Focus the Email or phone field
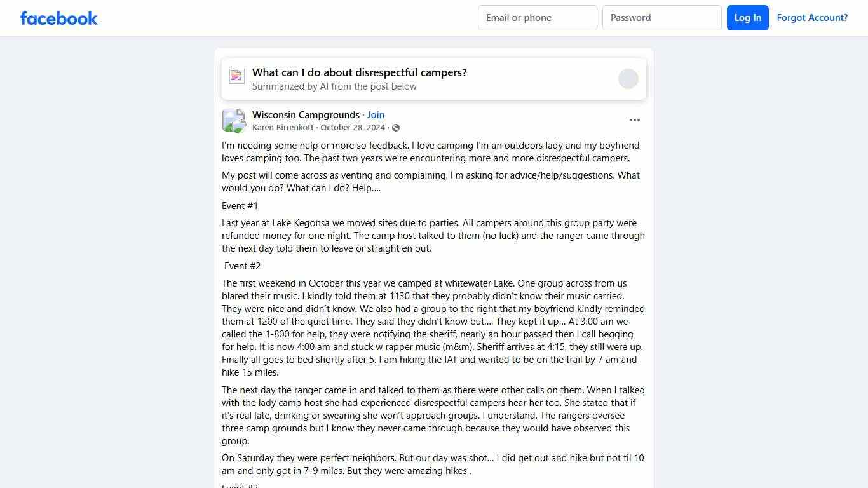The height and width of the screenshot is (488, 868). pos(537,18)
